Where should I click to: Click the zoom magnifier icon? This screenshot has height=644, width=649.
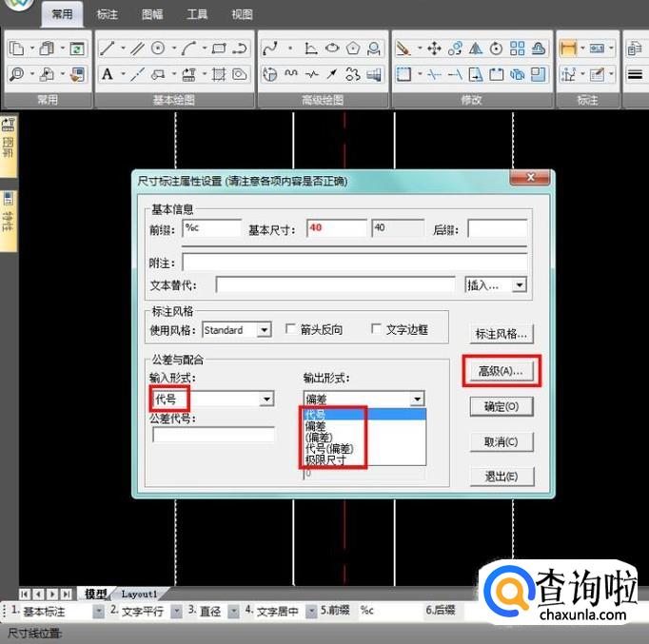pyautogui.click(x=17, y=74)
